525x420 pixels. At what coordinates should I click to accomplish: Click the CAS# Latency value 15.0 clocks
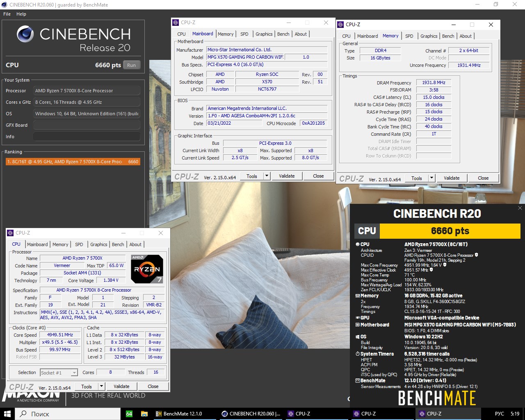click(x=434, y=97)
